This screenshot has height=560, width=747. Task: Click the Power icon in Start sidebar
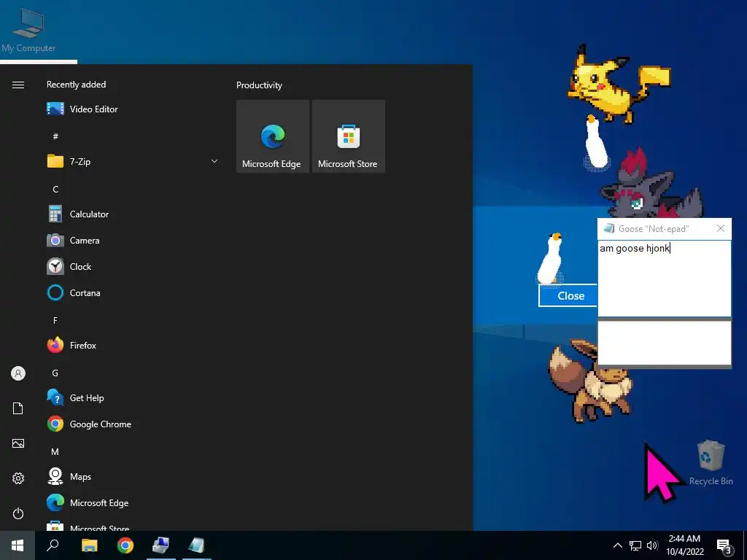(18, 513)
